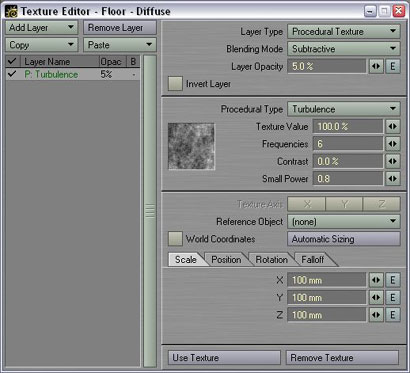Open the Add Layer dropdown
This screenshot has width=410, height=373.
tap(41, 28)
